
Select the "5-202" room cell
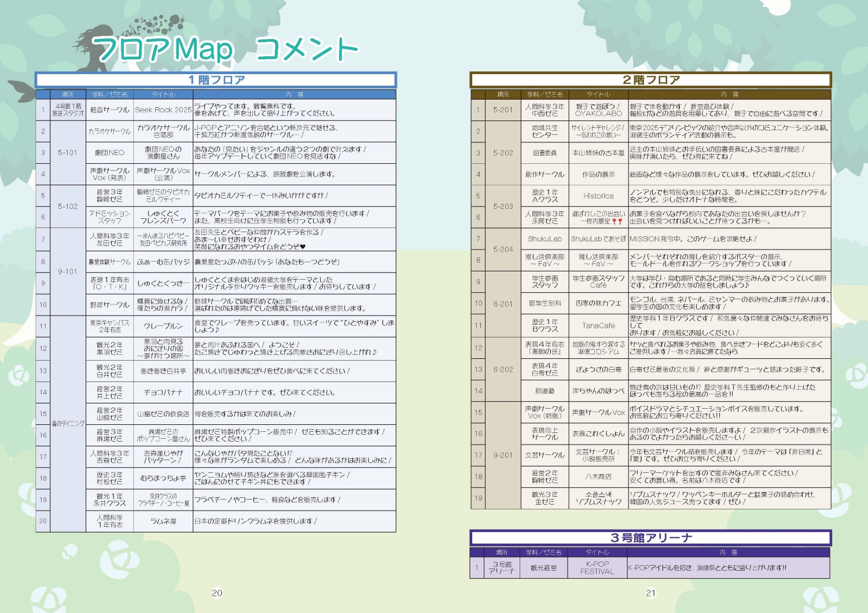(503, 153)
